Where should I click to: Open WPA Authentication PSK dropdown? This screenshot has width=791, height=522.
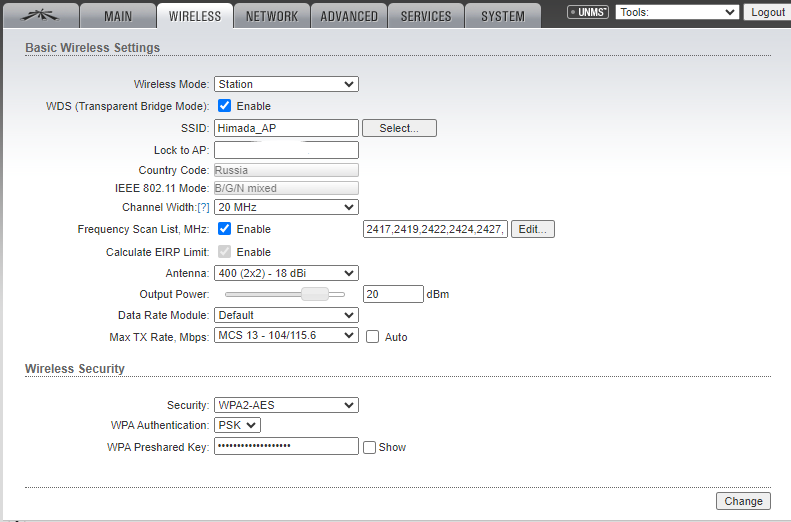[237, 426]
